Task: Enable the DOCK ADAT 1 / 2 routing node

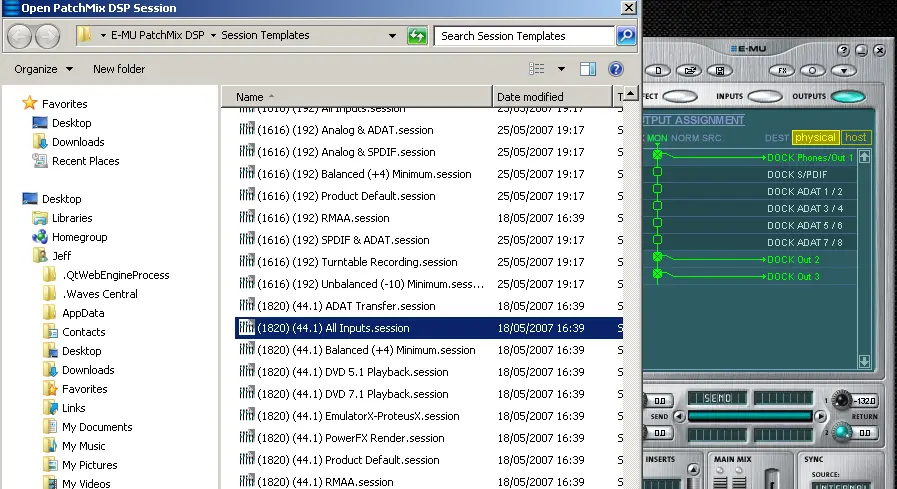Action: (x=657, y=189)
